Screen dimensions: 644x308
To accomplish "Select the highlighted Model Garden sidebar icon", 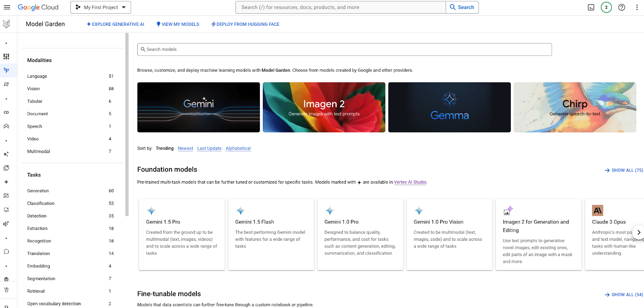I will pos(6,70).
